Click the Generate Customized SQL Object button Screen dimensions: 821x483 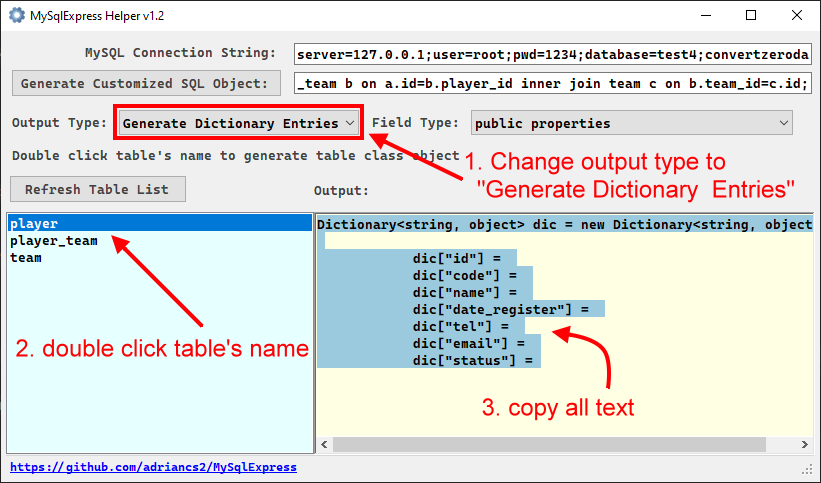click(146, 83)
